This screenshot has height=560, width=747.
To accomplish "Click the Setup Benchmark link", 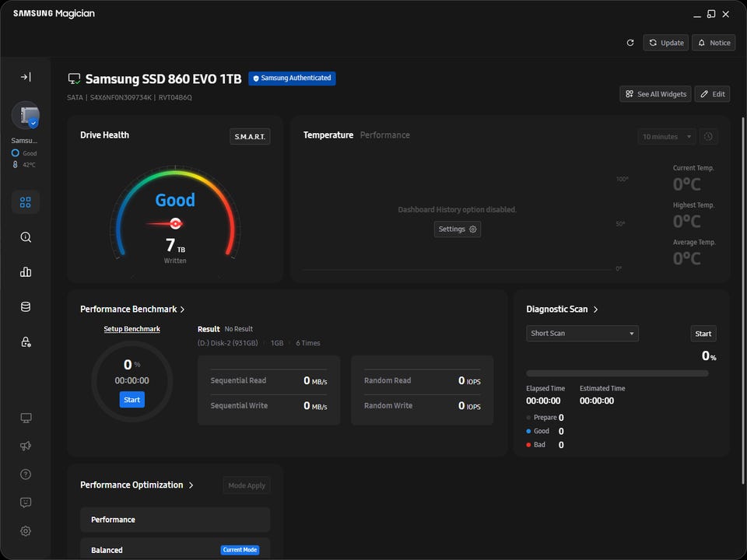I will [x=132, y=329].
